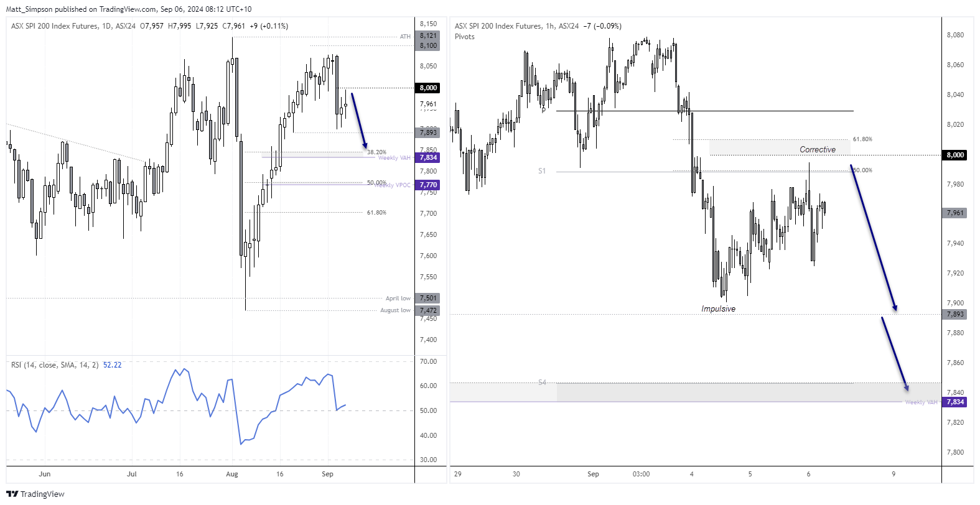This screenshot has width=980, height=505.
Task: Click the Impulsive text annotation
Action: (x=718, y=309)
